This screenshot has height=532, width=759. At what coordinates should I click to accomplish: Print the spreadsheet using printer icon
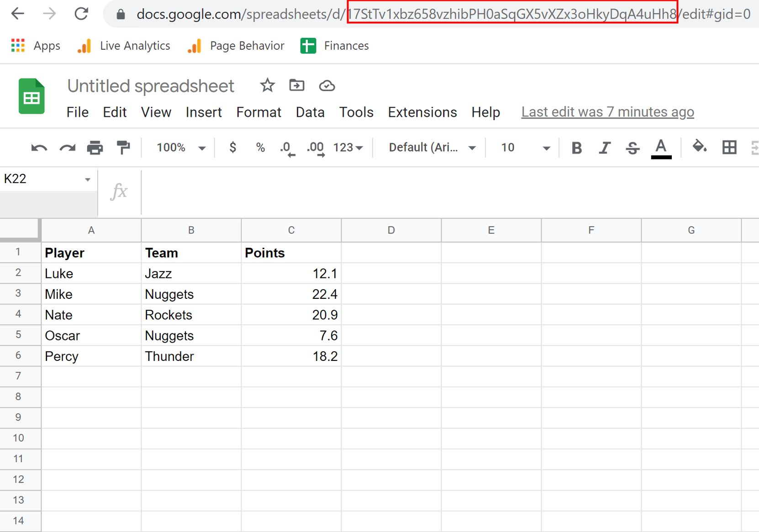[95, 148]
